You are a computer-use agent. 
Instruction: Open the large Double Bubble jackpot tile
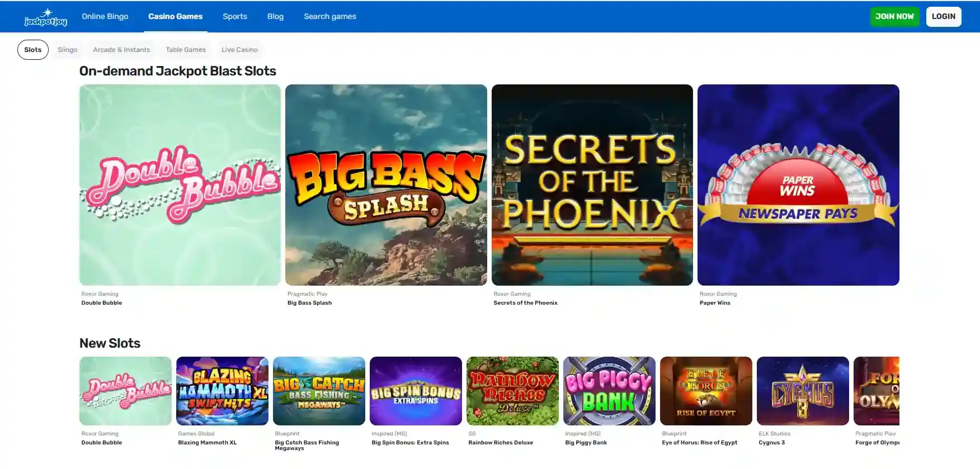[x=180, y=185]
